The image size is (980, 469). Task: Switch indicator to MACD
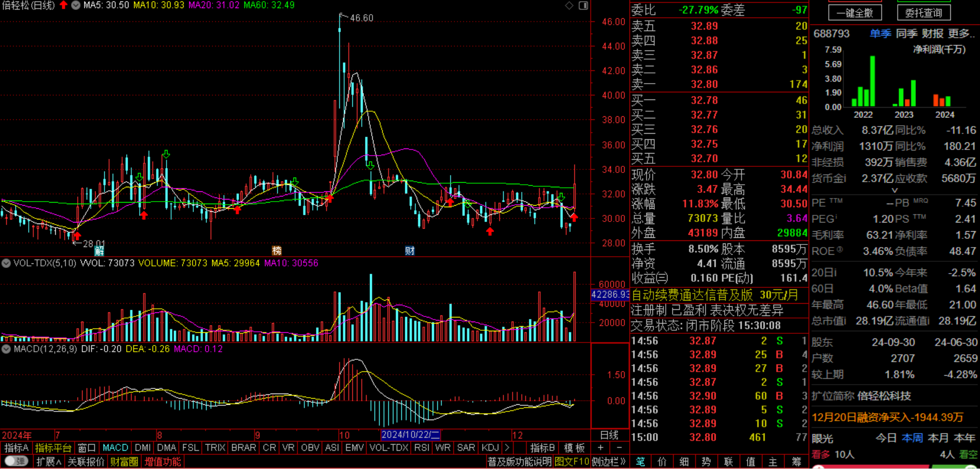(x=115, y=448)
